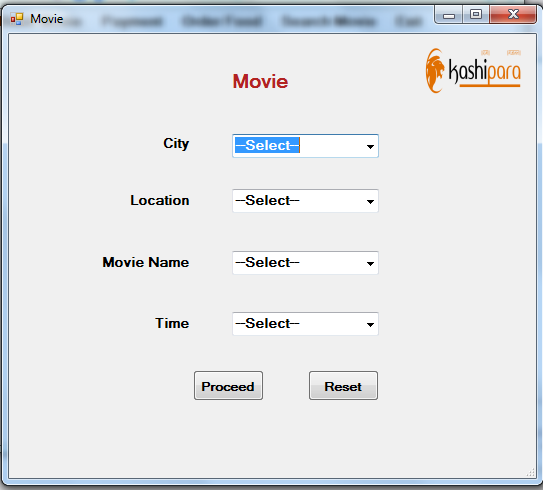The width and height of the screenshot is (543, 490).
Task: Expand the City dropdown arrow
Action: [370, 146]
